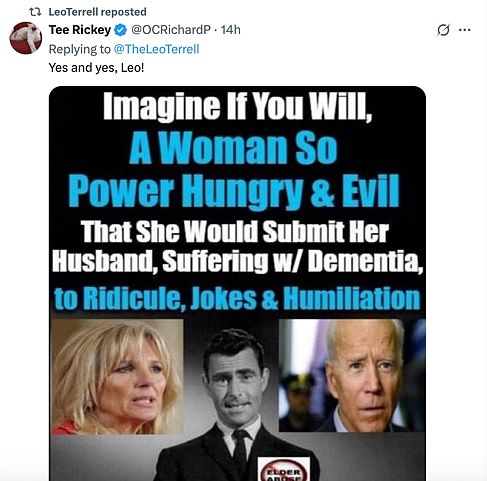Open the three-dot more options menu
The height and width of the screenshot is (481, 487).
(x=464, y=30)
